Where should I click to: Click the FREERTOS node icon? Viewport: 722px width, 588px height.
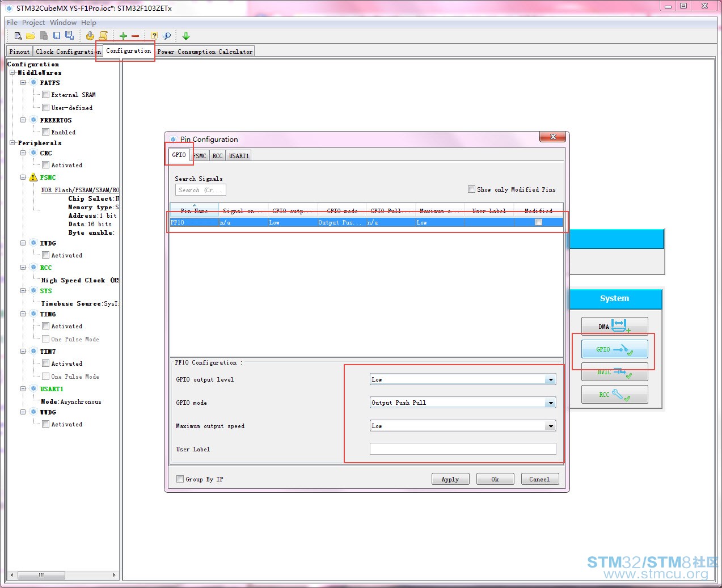[33, 120]
